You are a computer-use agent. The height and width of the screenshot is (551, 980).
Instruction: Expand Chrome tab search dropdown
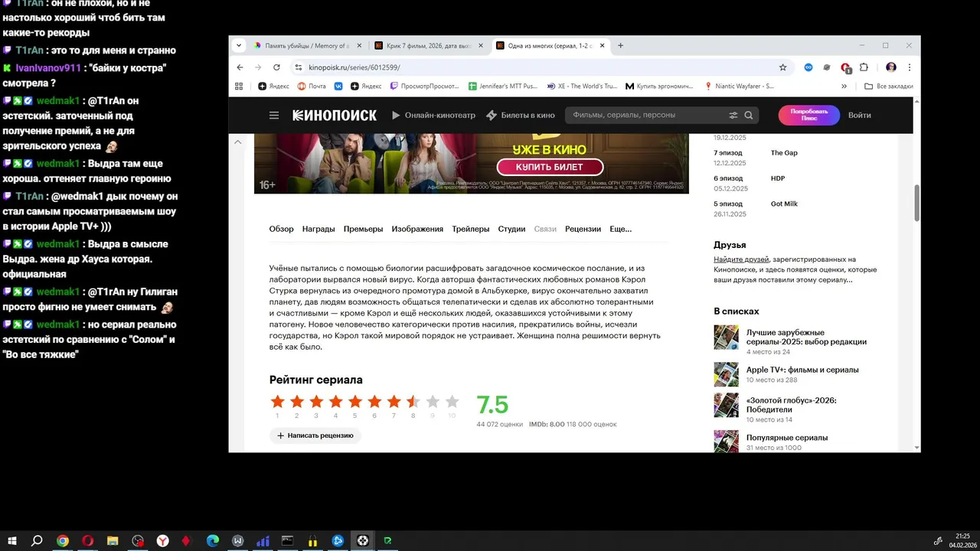(239, 45)
